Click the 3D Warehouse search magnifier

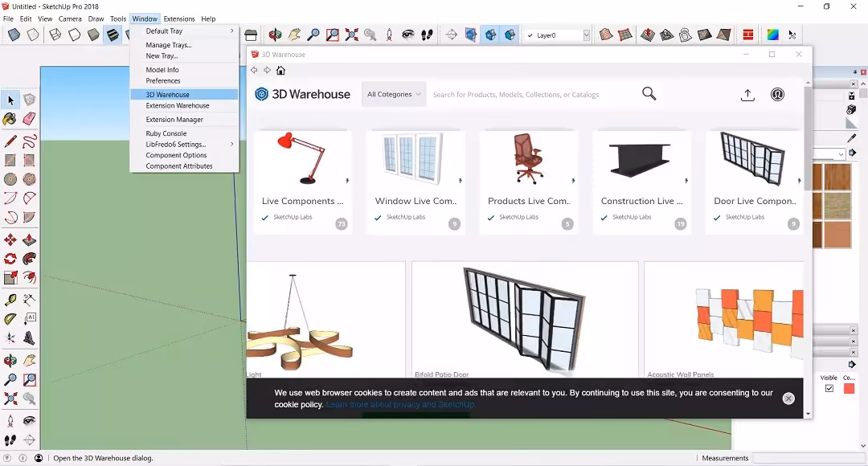(649, 94)
